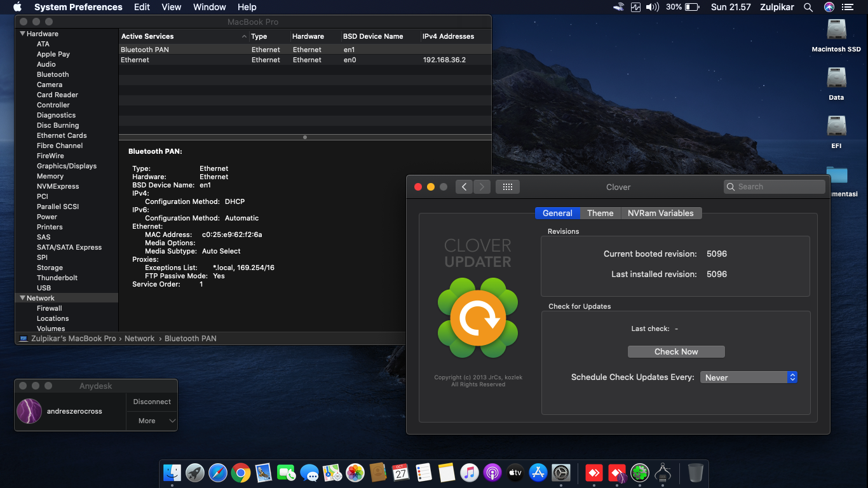Open the Schedule Check Updates dropdown
Viewport: 868px width, 488px height.
748,377
